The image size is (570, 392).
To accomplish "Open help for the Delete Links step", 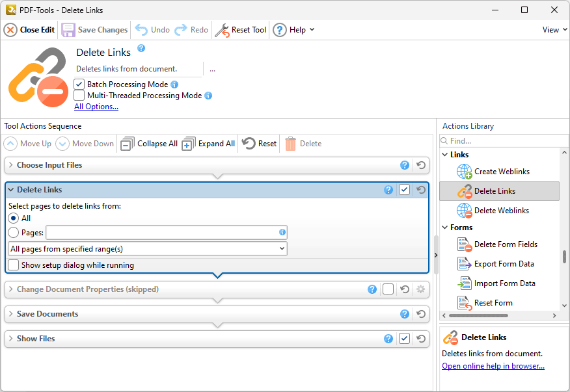I will point(388,190).
